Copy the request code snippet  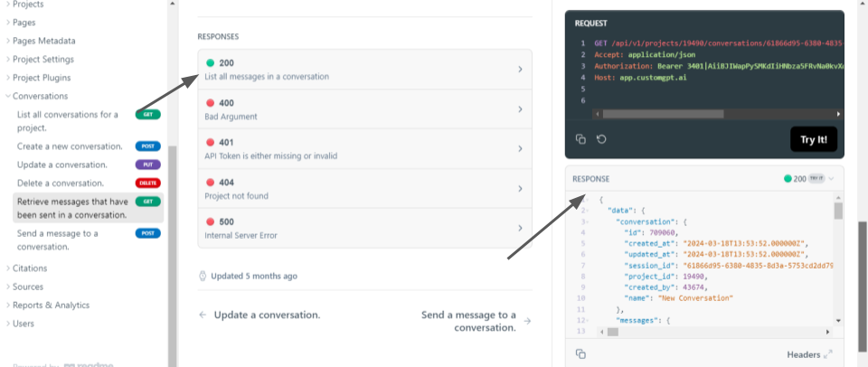point(580,139)
